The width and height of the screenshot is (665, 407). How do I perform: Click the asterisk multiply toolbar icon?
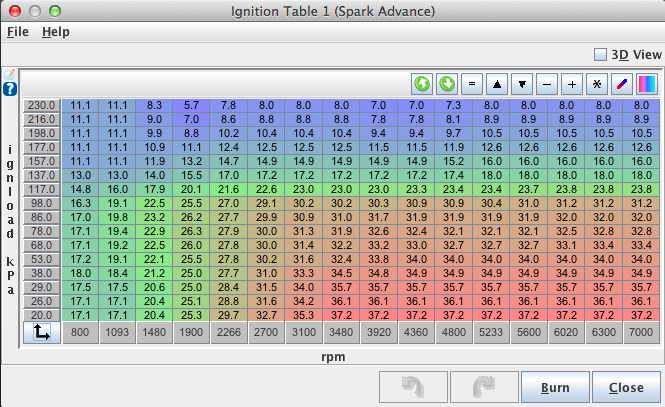pos(597,84)
